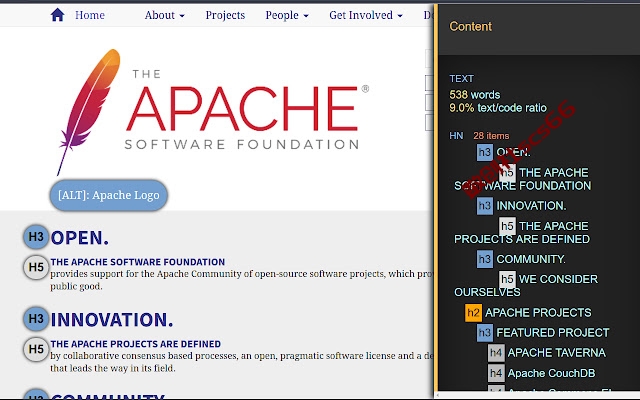Click the h3 tag next to COMMUNITY. in panel

[x=484, y=259]
